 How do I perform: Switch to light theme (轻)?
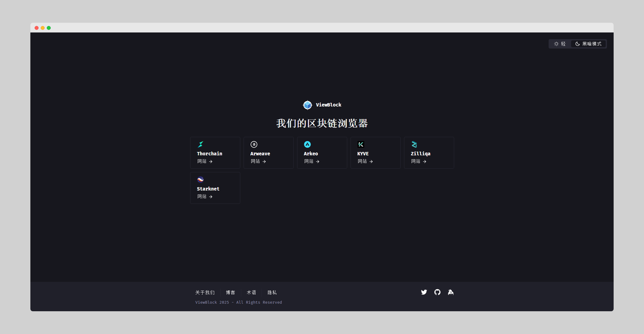[560, 44]
